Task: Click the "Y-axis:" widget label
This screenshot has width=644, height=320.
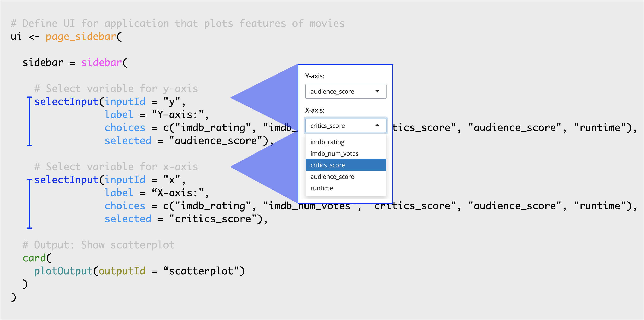Action: 314,76
